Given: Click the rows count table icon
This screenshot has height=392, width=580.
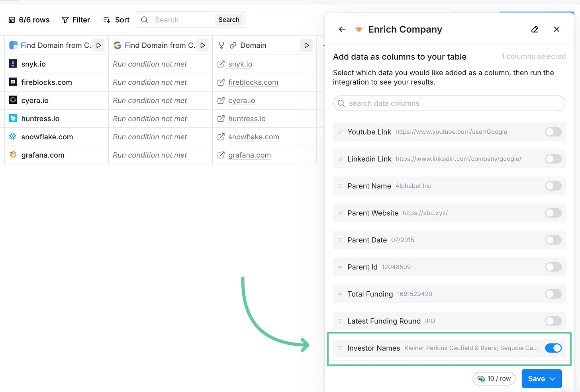Looking at the screenshot, I should [12, 20].
